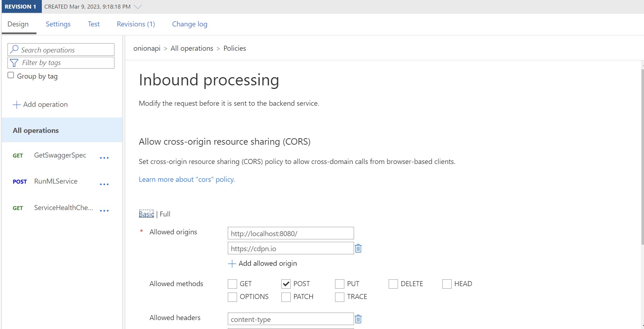Click the plus icon beside Add operation
The height and width of the screenshot is (329, 644).
[x=17, y=105]
